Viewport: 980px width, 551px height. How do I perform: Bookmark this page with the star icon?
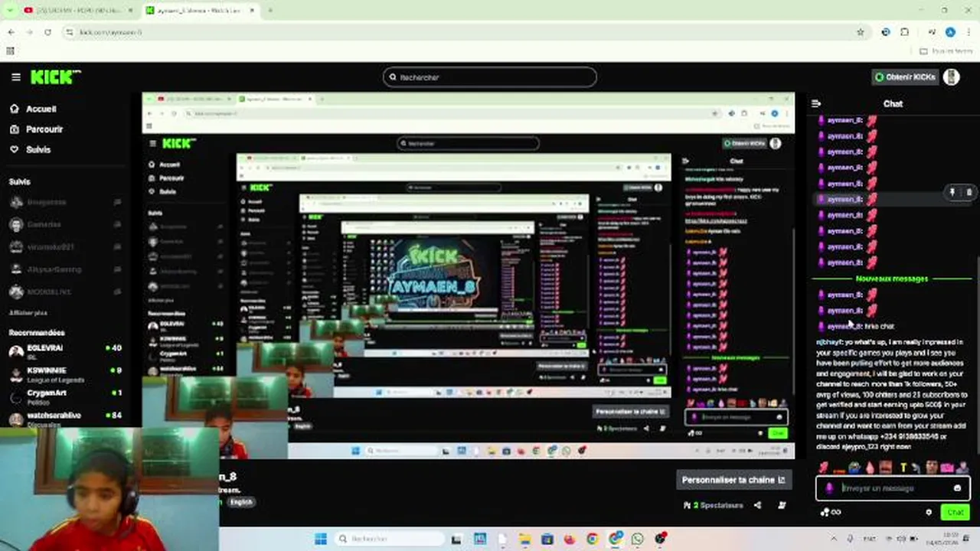(861, 32)
